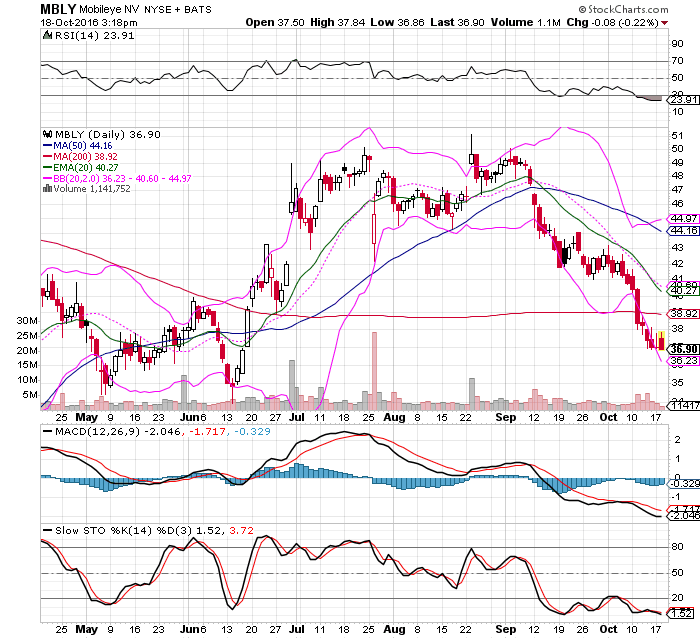Click the Volume 1.1M header value

pyautogui.click(x=525, y=22)
